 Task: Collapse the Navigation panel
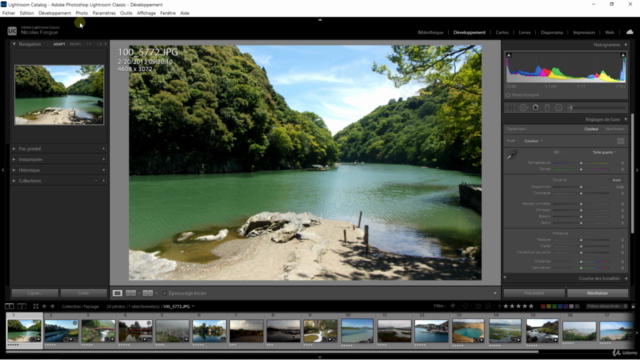[x=14, y=44]
